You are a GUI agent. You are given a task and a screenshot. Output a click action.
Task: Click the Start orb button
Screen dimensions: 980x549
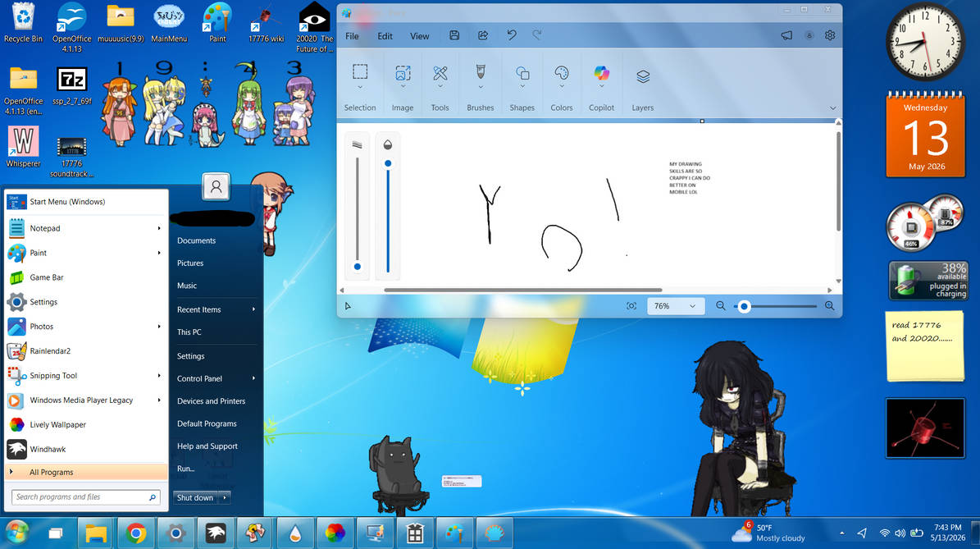click(17, 533)
